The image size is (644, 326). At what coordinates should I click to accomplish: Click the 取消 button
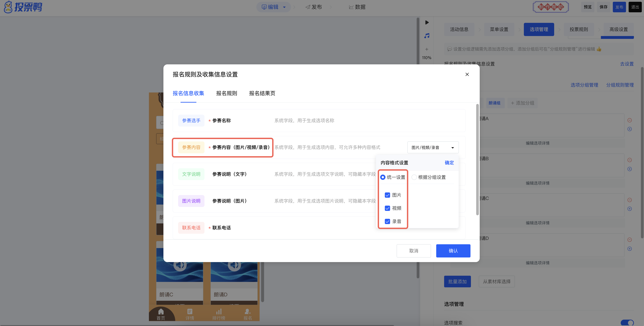point(414,251)
